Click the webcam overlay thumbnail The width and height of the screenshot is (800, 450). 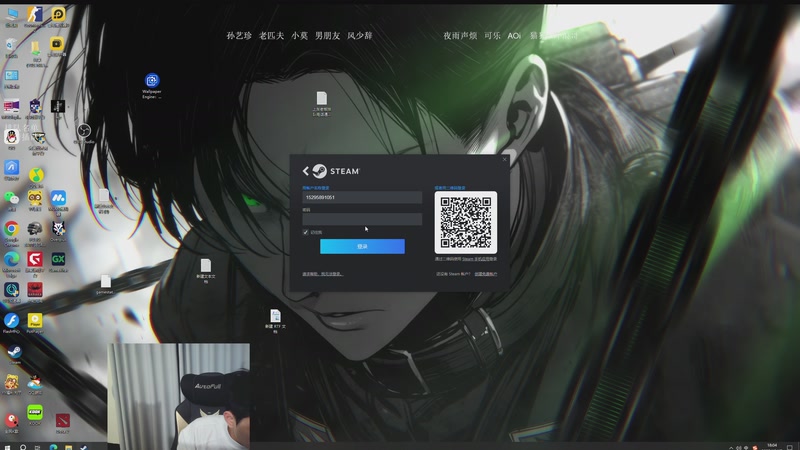179,396
